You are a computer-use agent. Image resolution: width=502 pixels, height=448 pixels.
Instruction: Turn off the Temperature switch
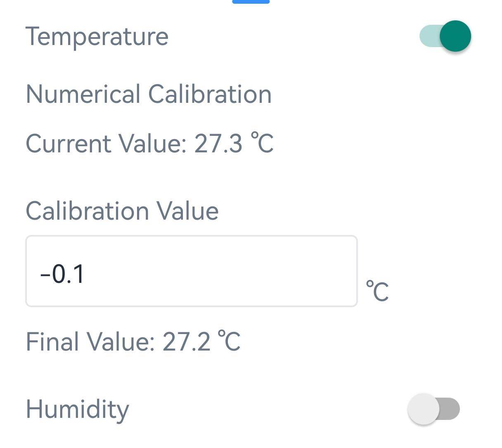click(x=445, y=36)
